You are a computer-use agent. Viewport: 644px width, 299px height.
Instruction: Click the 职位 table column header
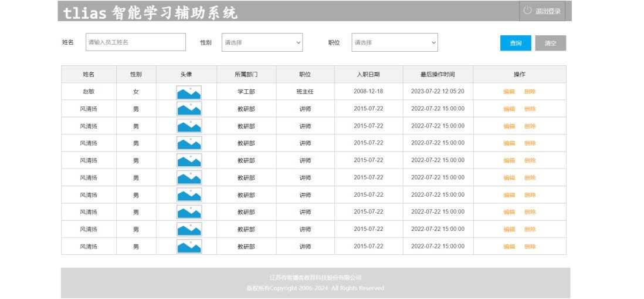tap(305, 75)
